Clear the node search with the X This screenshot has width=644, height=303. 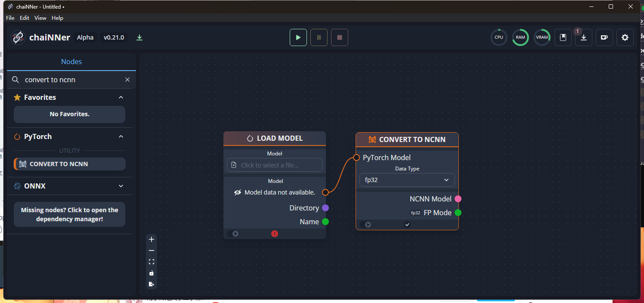[127, 80]
